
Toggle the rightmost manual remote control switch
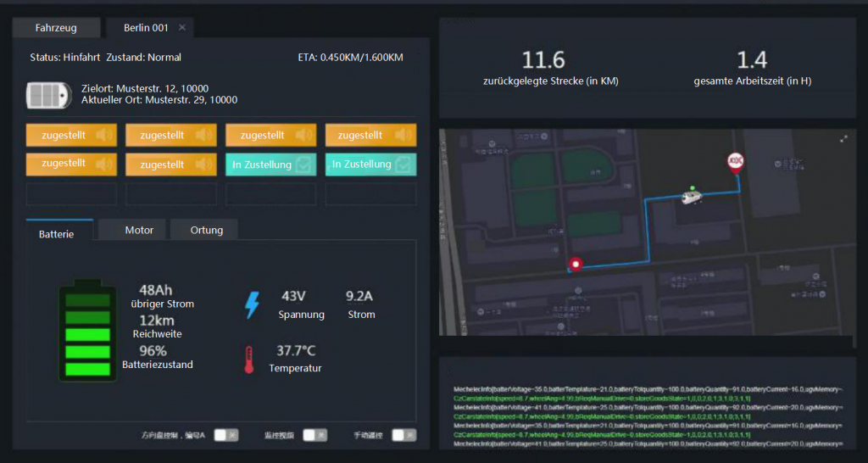tap(403, 435)
